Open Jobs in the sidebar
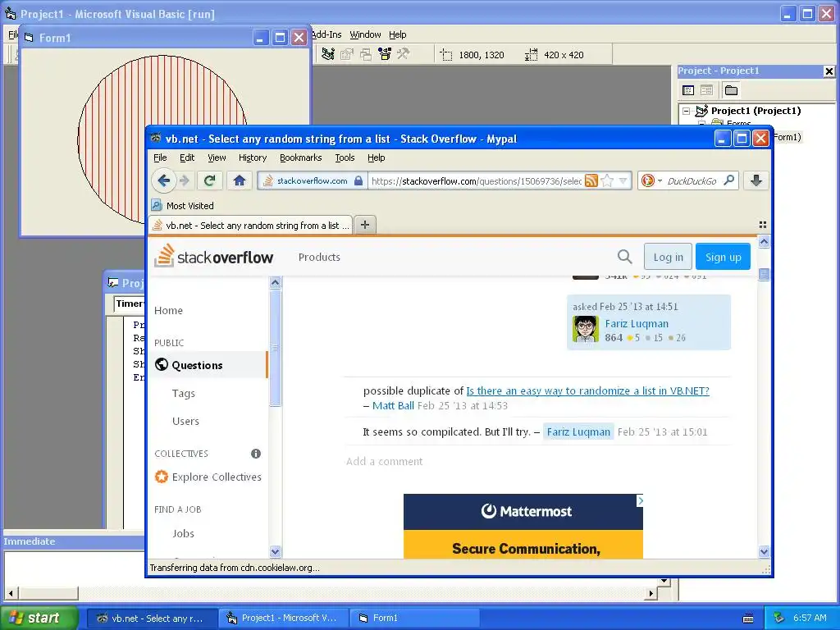Image resolution: width=840 pixels, height=630 pixels. pos(183,533)
